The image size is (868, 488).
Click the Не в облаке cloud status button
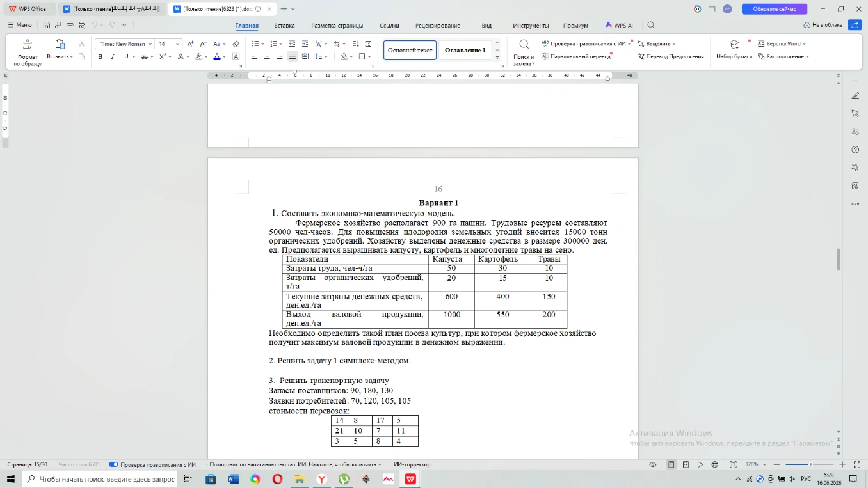(x=823, y=25)
